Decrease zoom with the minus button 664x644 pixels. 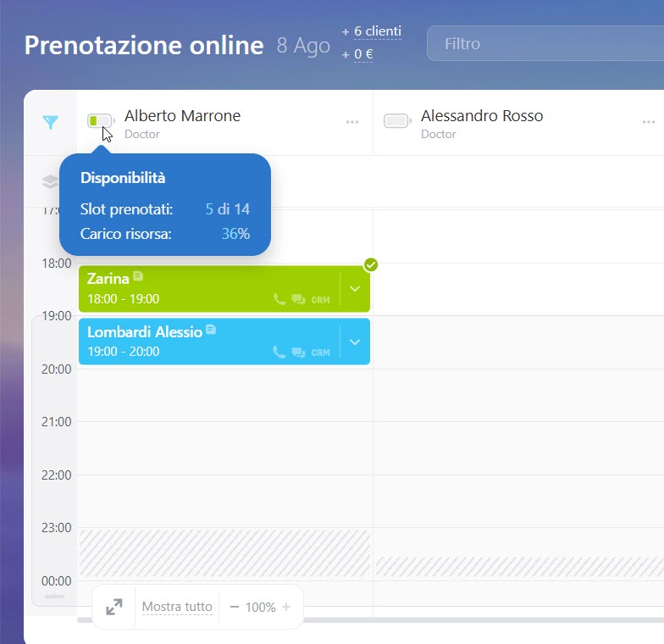tap(235, 607)
